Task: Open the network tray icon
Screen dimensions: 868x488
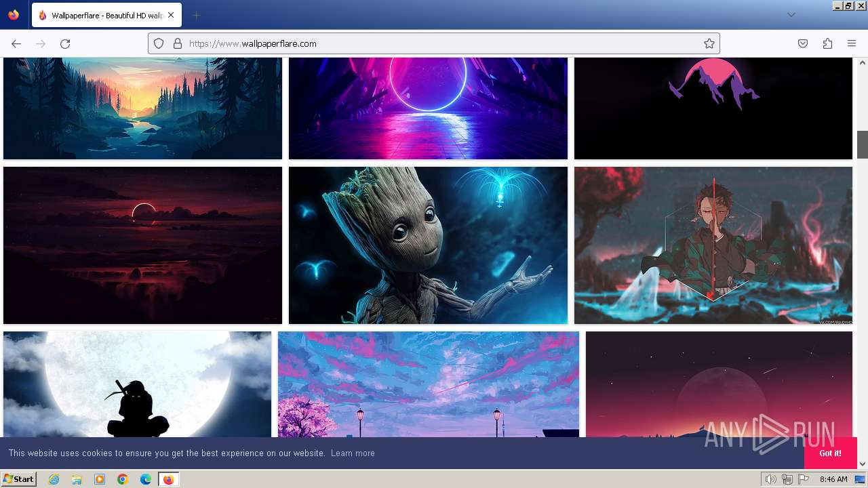Action: pos(787,479)
